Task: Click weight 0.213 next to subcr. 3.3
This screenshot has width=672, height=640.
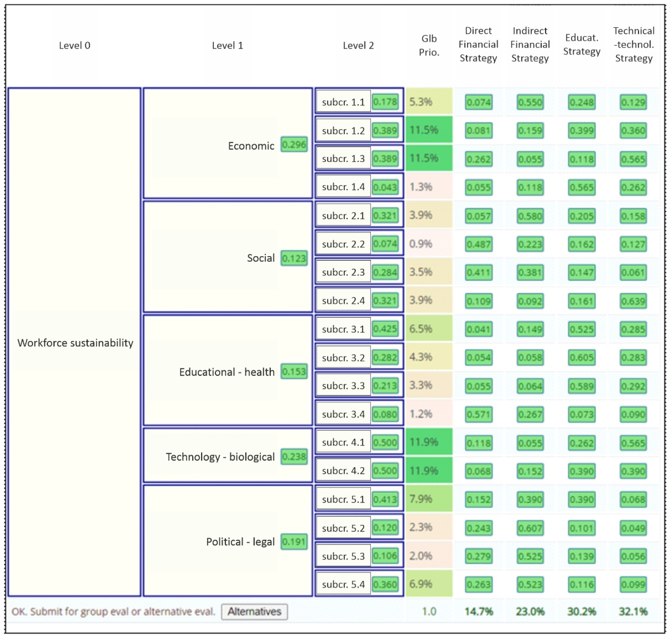Action: (385, 386)
